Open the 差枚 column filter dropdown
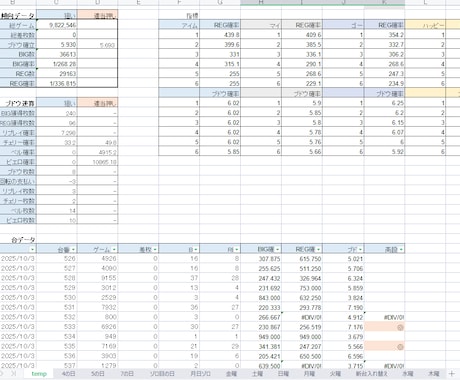The height and width of the screenshot is (380, 460). 155,249
